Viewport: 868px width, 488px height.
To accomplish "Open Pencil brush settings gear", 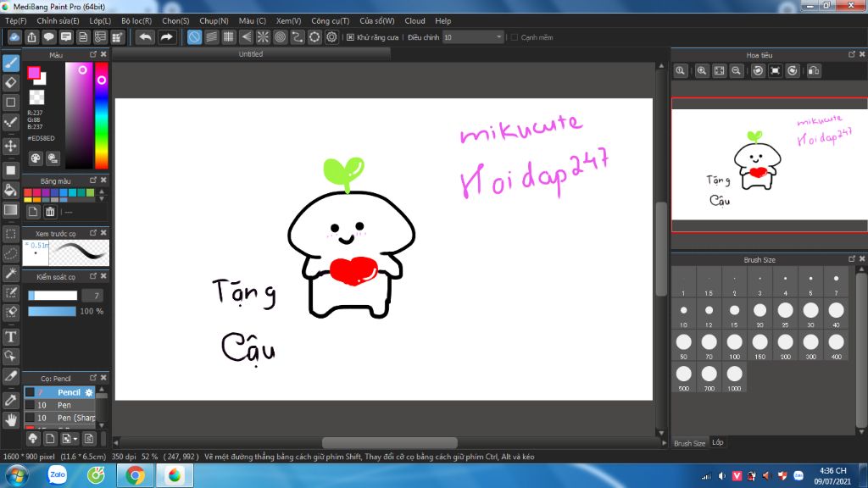I will click(x=89, y=392).
